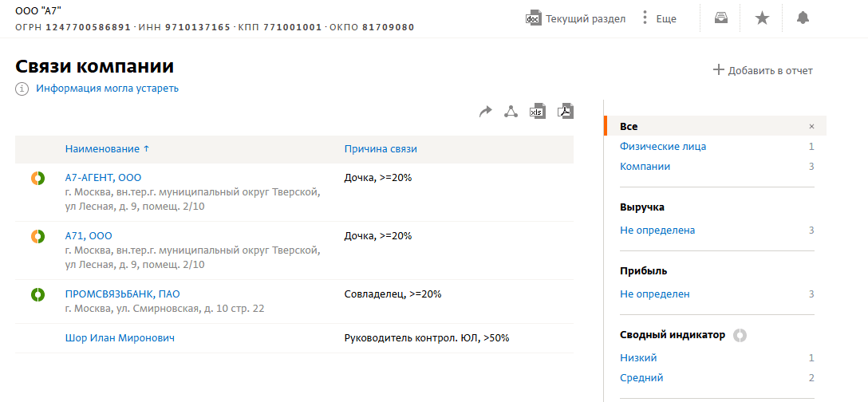Viewport: 868px width, 402px height.
Task: Click the info icon near Информация могла устареть
Action: click(x=22, y=89)
